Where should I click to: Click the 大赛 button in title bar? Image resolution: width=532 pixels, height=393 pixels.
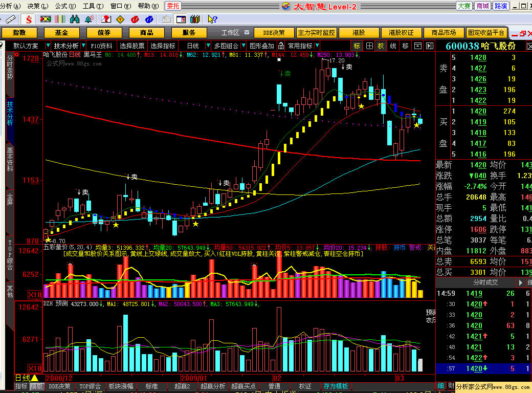[x=464, y=6]
